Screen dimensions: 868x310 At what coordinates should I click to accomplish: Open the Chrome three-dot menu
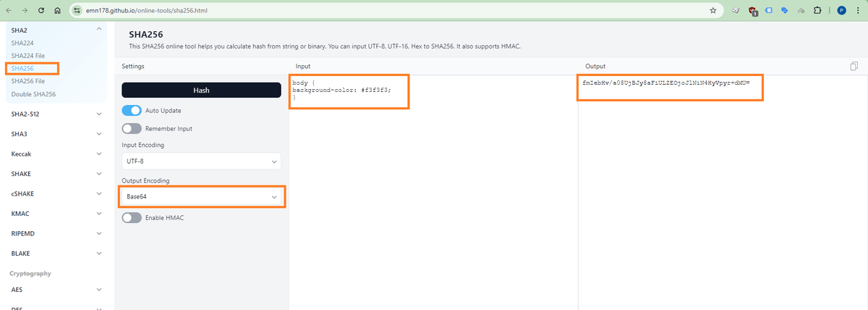pyautogui.click(x=859, y=11)
